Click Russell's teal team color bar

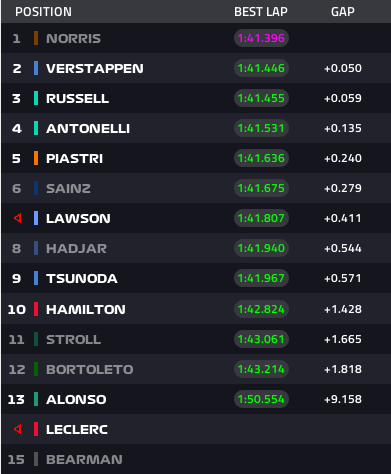coord(36,98)
